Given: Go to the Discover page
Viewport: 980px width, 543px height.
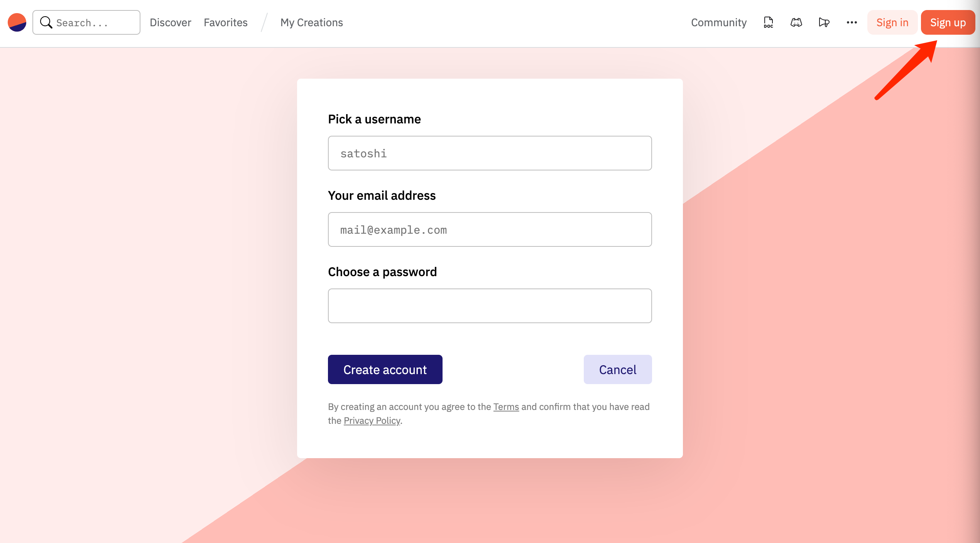Looking at the screenshot, I should [170, 22].
